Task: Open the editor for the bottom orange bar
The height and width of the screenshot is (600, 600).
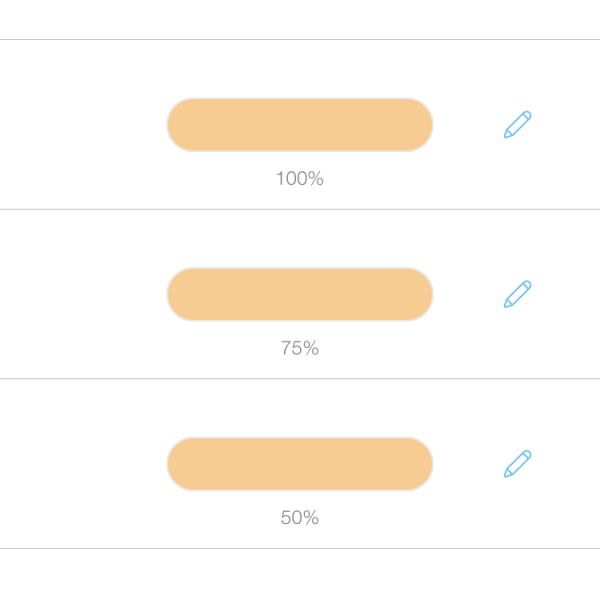Action: click(x=517, y=464)
